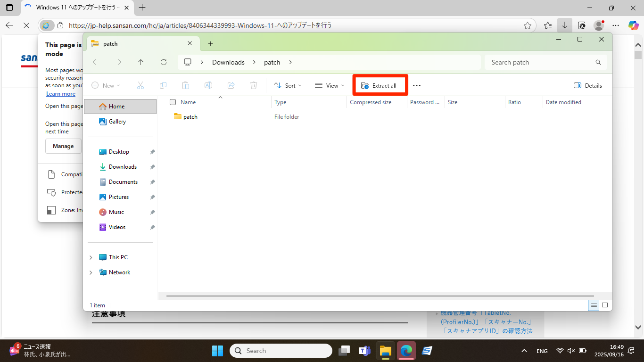Click Downloads in the address breadcrumb
Screen dimensions: 644x362
(228, 62)
